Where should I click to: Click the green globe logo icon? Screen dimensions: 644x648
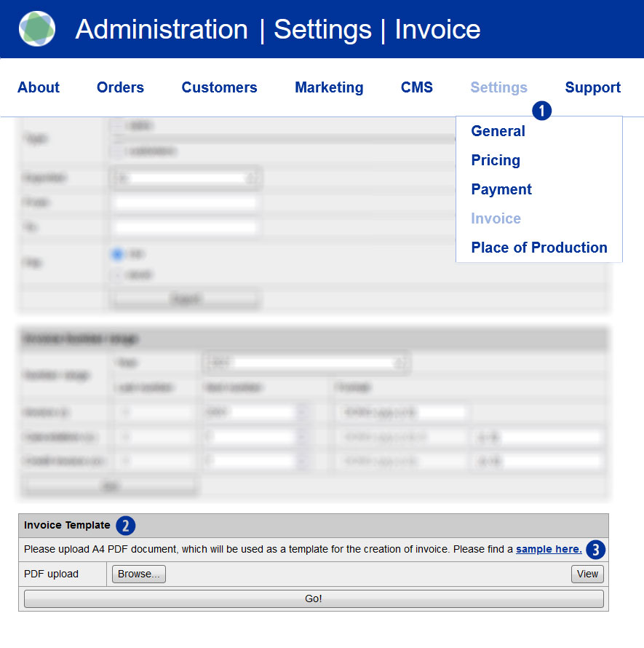[x=37, y=29]
